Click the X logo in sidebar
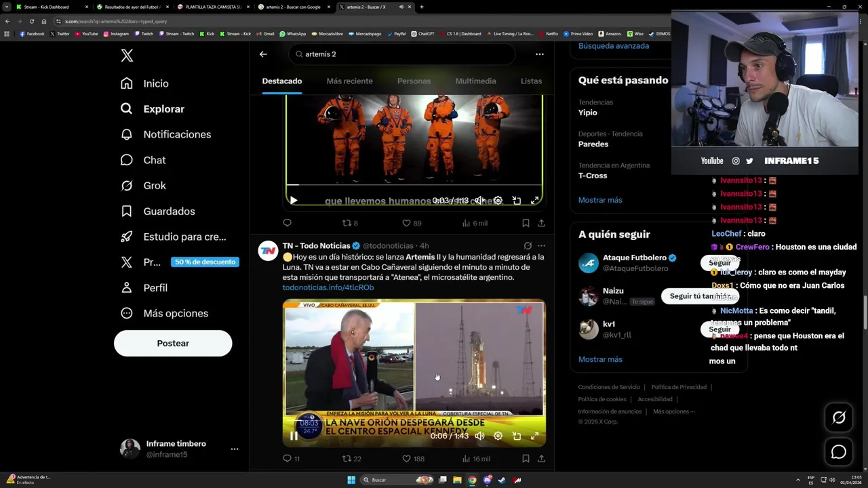The width and height of the screenshot is (868, 488). tap(127, 56)
